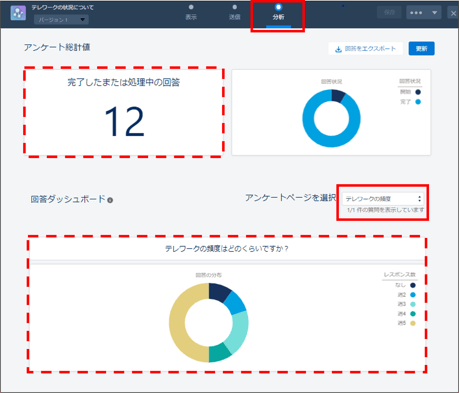Viewport: 459px width, 393px height.
Task: Click the レスポンス数 legend header
Action: point(400,275)
